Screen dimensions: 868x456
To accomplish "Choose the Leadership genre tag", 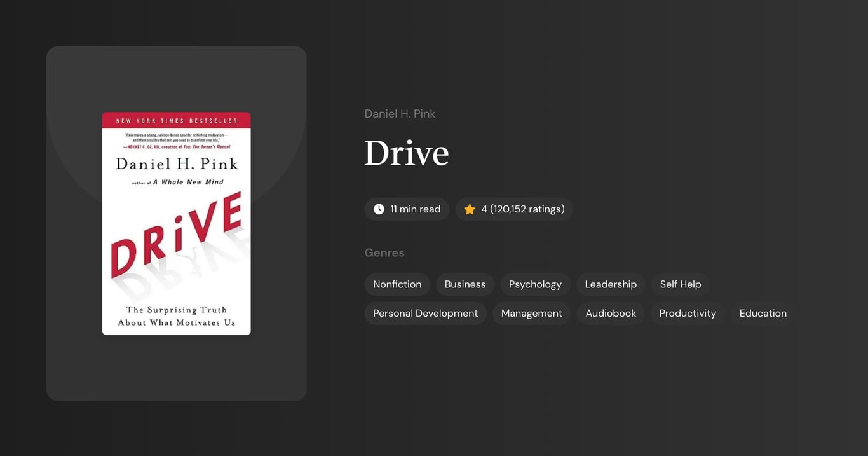I will click(x=611, y=284).
